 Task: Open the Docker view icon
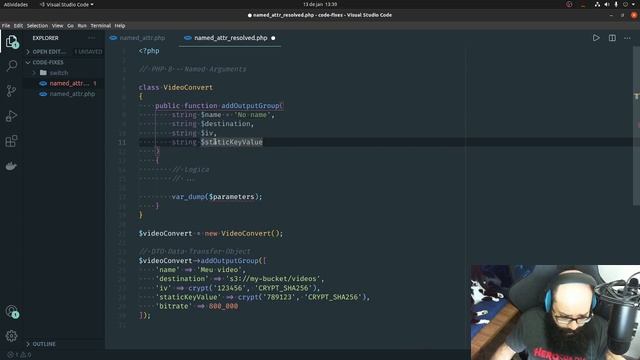pos(11,166)
